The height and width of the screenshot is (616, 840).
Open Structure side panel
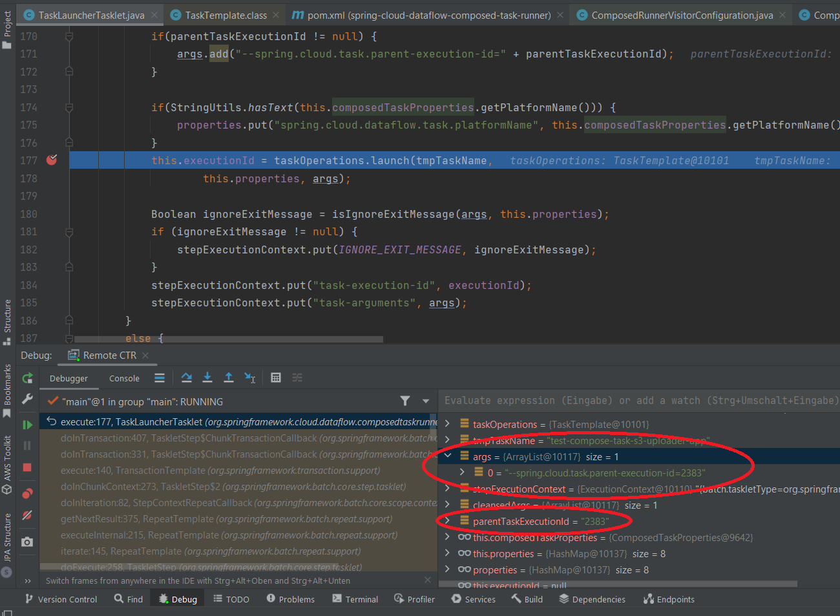point(7,322)
